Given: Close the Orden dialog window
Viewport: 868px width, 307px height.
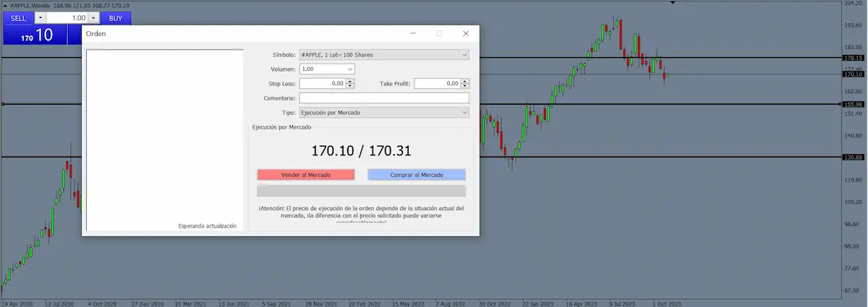Looking at the screenshot, I should pyautogui.click(x=466, y=33).
